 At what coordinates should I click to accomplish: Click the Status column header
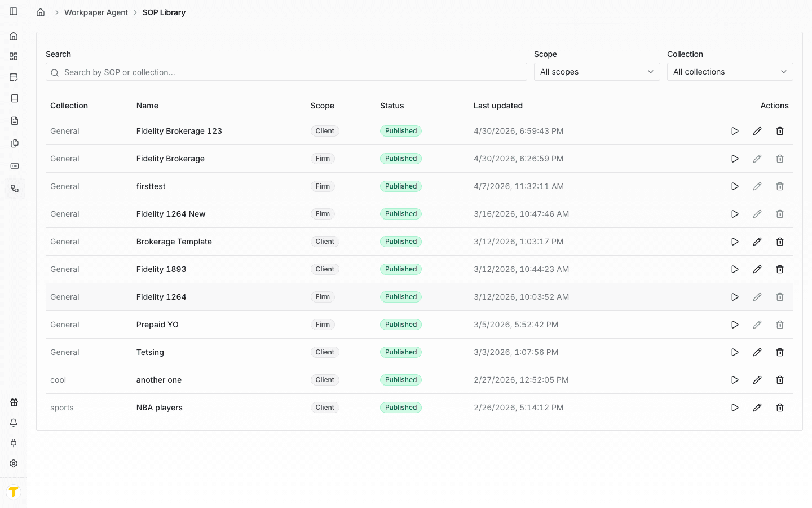(x=392, y=106)
